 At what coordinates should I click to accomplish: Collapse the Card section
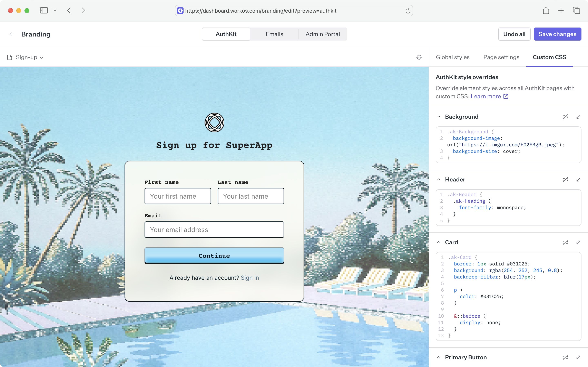[439, 242]
